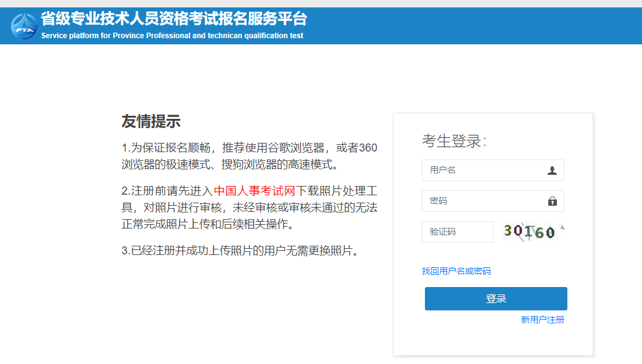Viewport: 642px width, 364px height.
Task: Click the 考生登录 panel heading
Action: tap(453, 139)
